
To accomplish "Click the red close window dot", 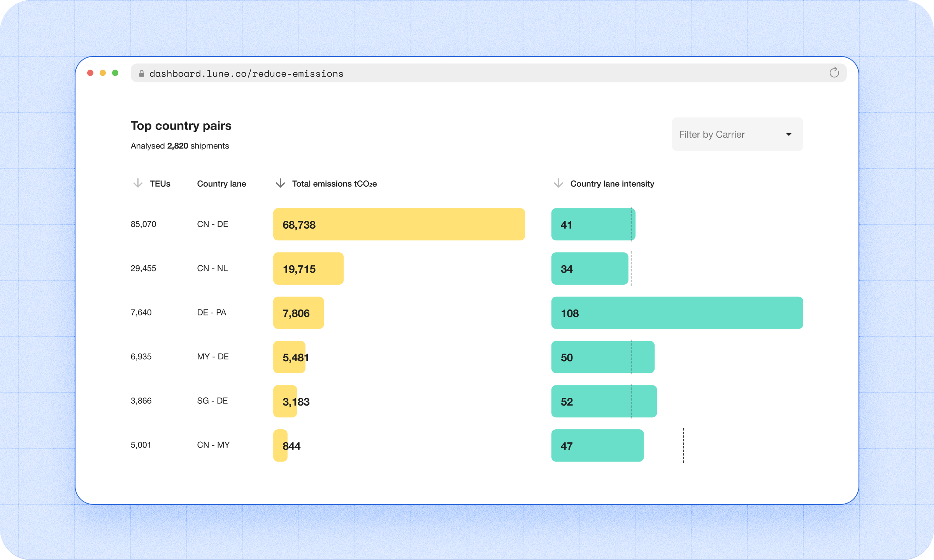I will pyautogui.click(x=90, y=73).
